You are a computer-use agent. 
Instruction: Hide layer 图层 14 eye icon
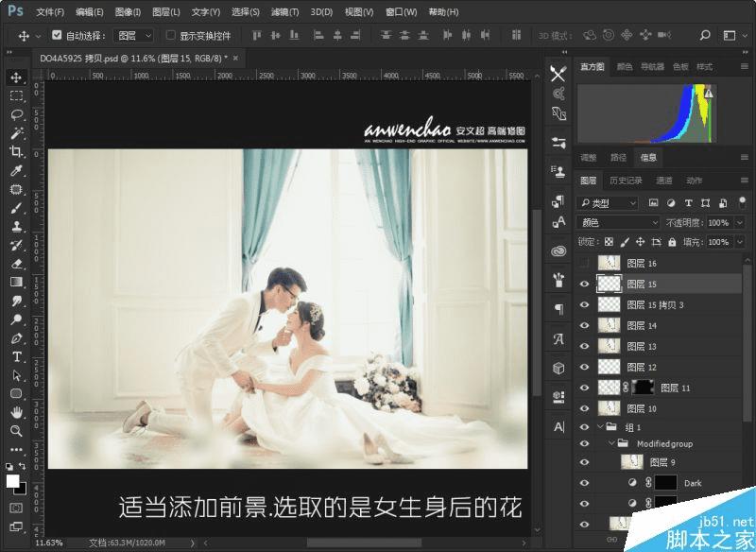pyautogui.click(x=584, y=325)
